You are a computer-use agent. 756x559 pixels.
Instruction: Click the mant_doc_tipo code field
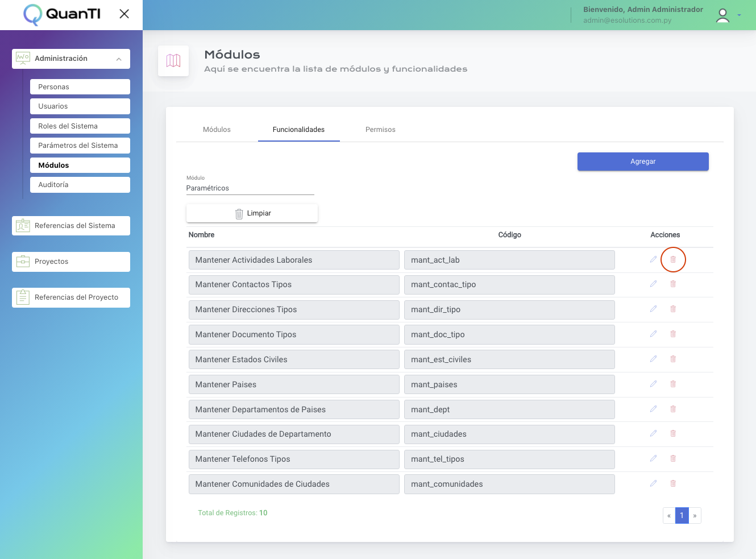pyautogui.click(x=509, y=334)
